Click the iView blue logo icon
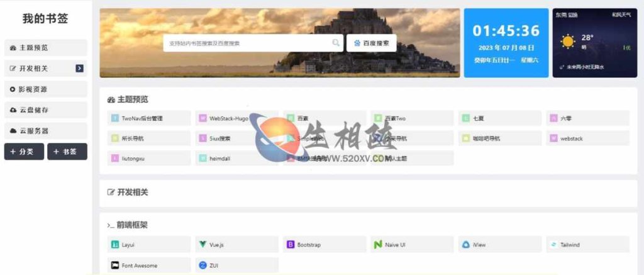The width and height of the screenshot is (644, 275). (x=466, y=245)
